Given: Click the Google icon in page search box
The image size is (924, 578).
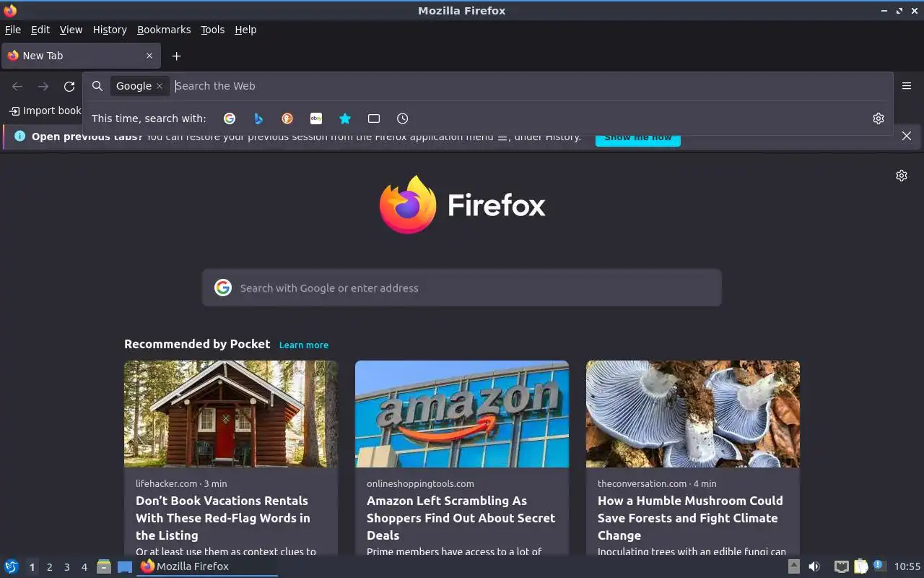Looking at the screenshot, I should (223, 288).
